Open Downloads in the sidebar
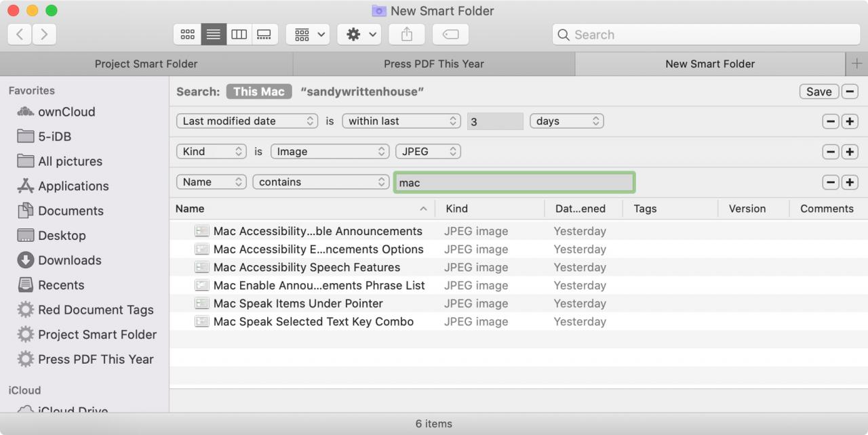Image resolution: width=868 pixels, height=435 pixels. point(59,260)
